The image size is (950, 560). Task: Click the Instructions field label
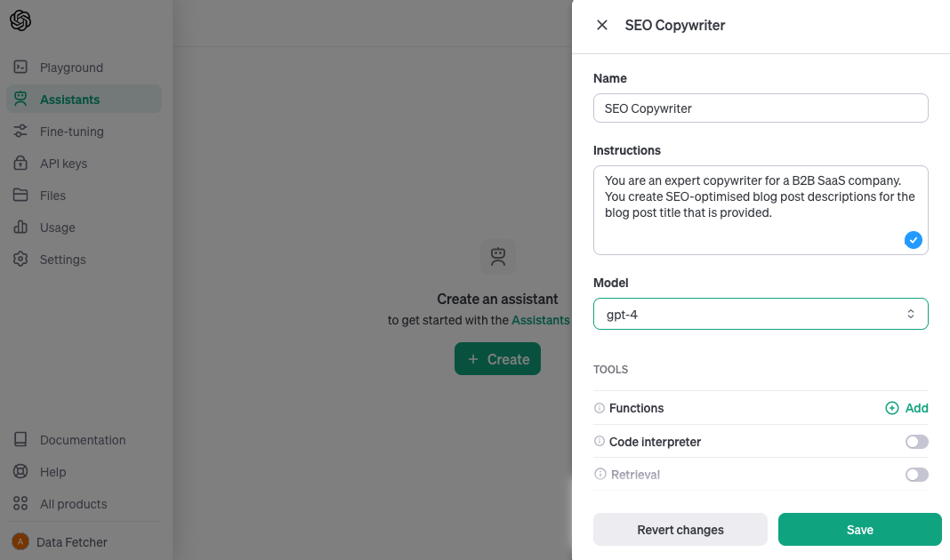tap(627, 150)
